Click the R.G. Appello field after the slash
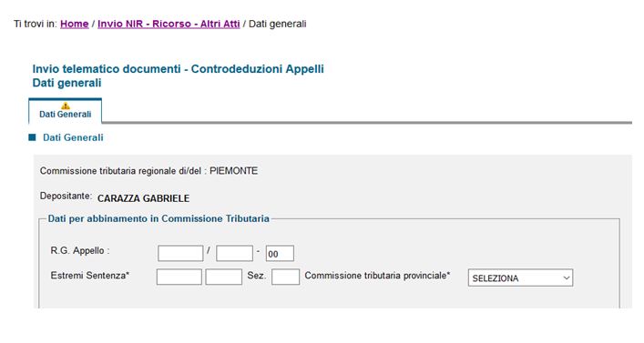The height and width of the screenshot is (343, 644). 234,253
